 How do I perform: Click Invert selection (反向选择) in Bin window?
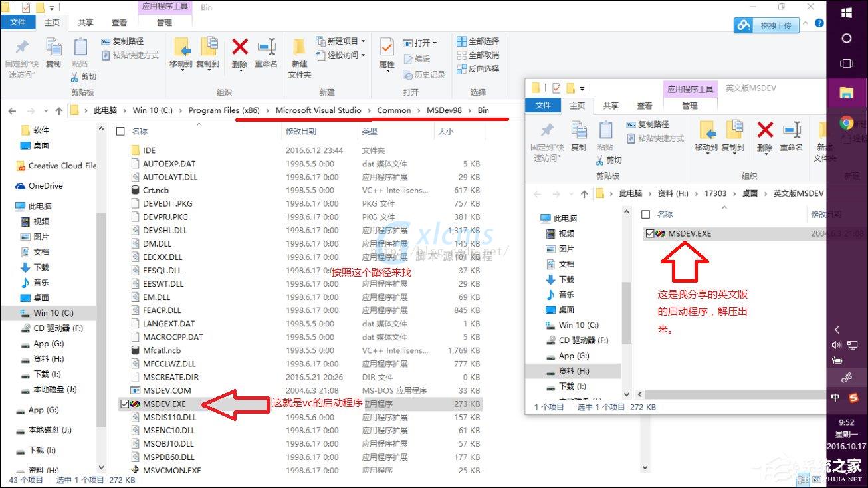tap(478, 69)
